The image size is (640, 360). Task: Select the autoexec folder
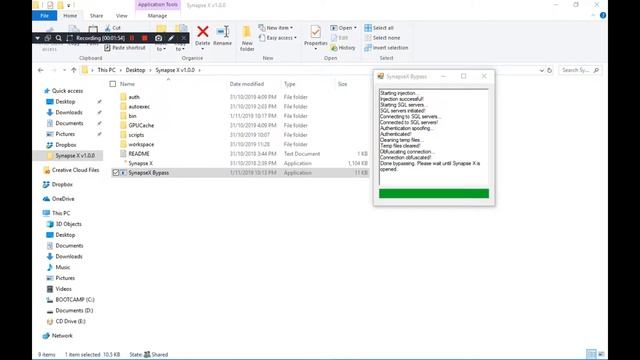point(139,107)
